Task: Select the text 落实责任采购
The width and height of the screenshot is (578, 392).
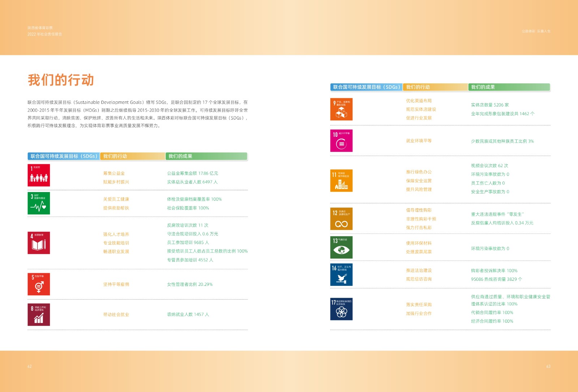Action: click(x=419, y=305)
